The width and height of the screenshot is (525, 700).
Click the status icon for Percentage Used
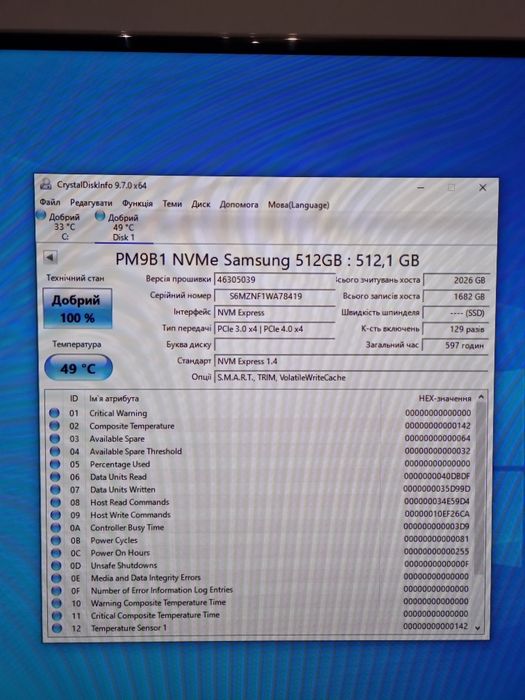coord(55,464)
